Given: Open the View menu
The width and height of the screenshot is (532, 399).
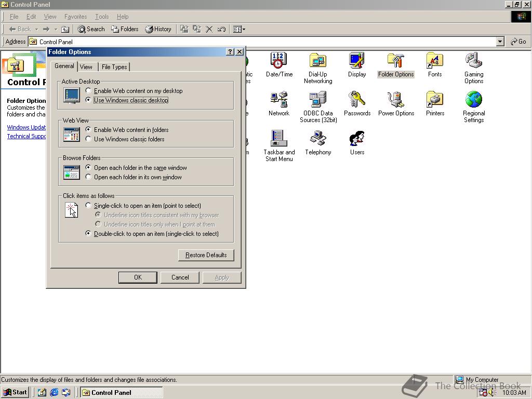Looking at the screenshot, I should point(50,17).
